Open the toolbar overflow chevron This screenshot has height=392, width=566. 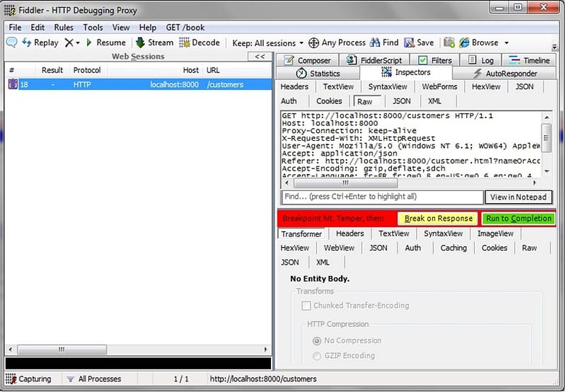tap(555, 47)
